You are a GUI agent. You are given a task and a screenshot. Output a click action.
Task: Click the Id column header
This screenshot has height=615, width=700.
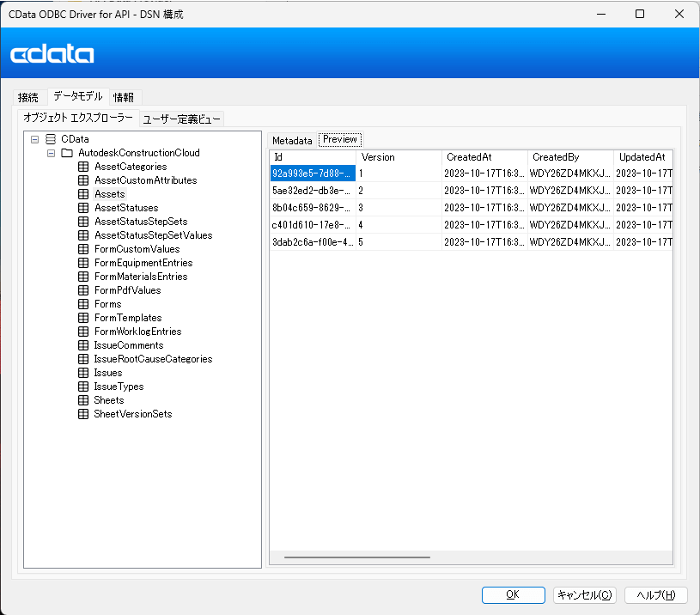click(x=313, y=157)
